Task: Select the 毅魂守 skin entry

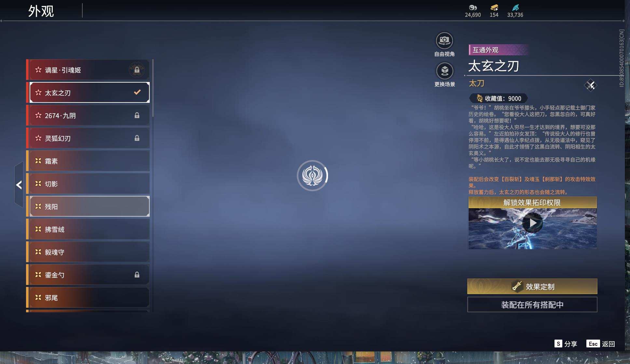Action: (x=88, y=252)
